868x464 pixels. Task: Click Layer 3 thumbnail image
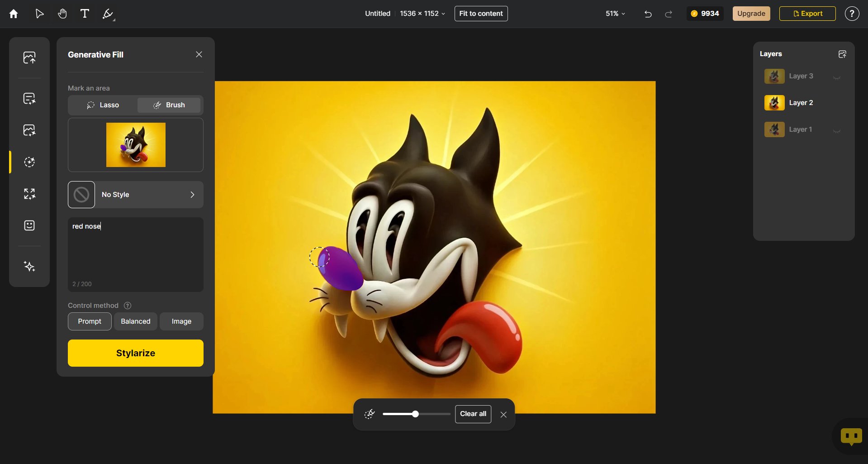pos(774,76)
